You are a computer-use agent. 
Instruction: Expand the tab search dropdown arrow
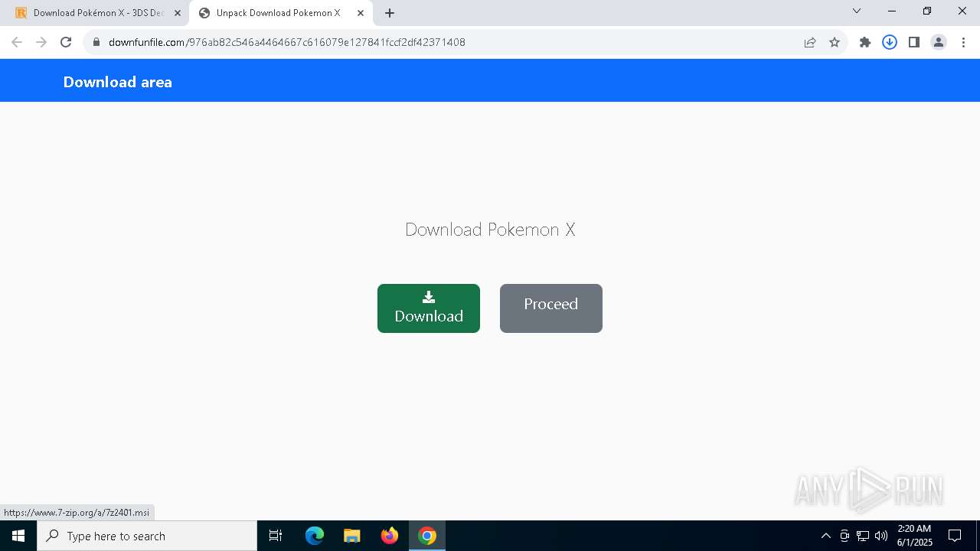coord(857,11)
